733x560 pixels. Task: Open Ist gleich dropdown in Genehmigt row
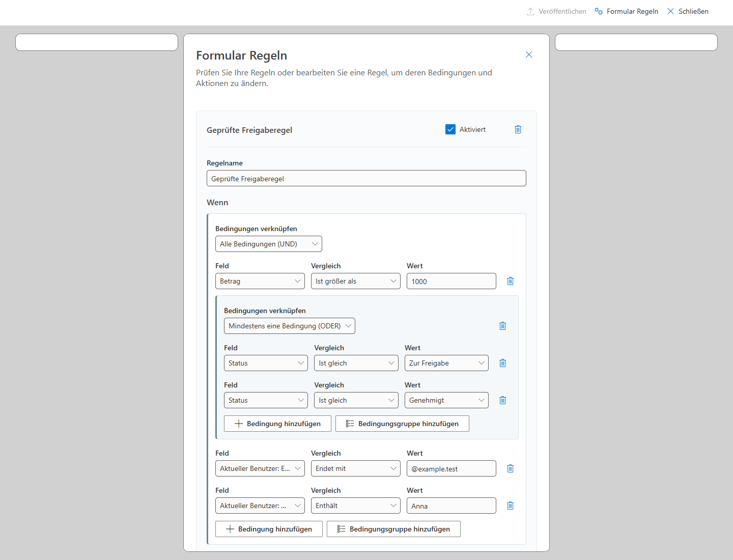pos(356,400)
